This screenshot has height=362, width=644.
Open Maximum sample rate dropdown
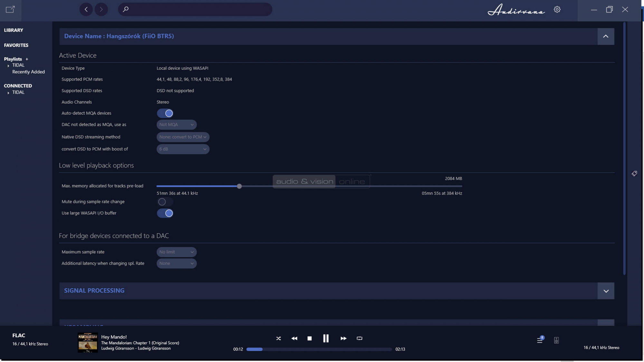[x=176, y=252]
